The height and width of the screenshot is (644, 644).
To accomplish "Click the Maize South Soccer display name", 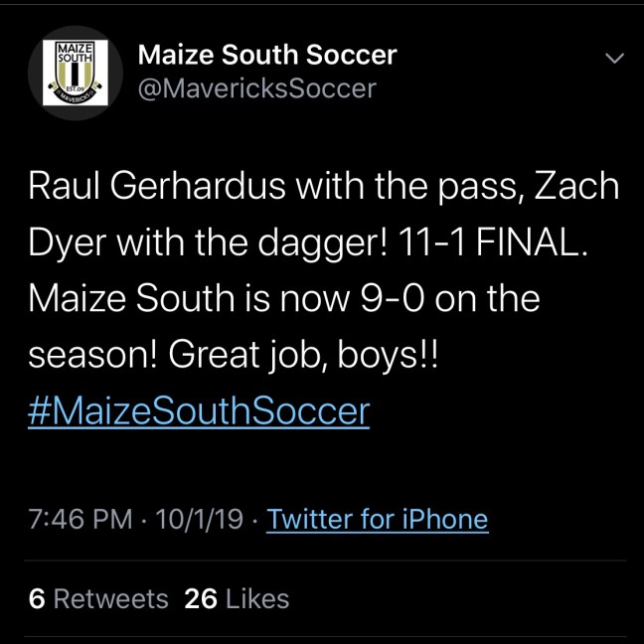I will (x=267, y=54).
